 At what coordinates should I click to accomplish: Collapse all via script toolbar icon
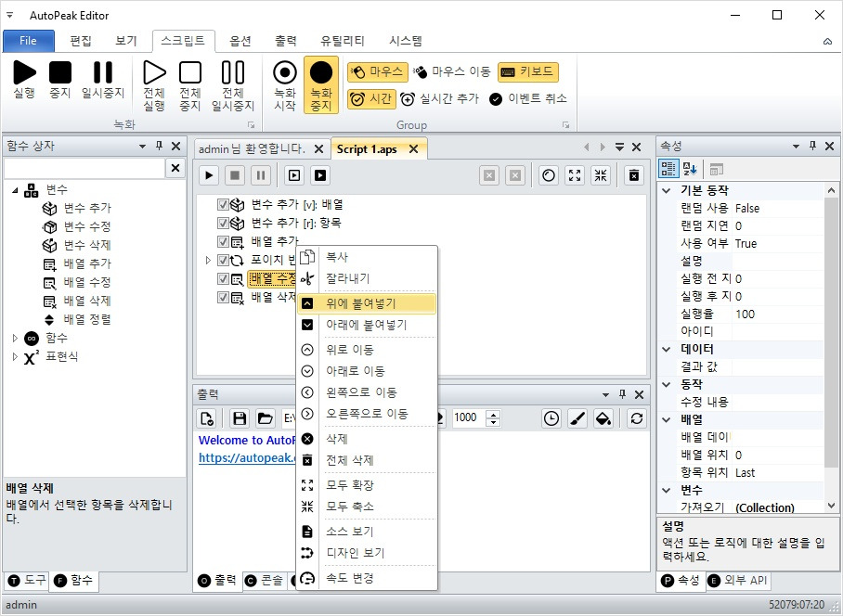[x=601, y=175]
